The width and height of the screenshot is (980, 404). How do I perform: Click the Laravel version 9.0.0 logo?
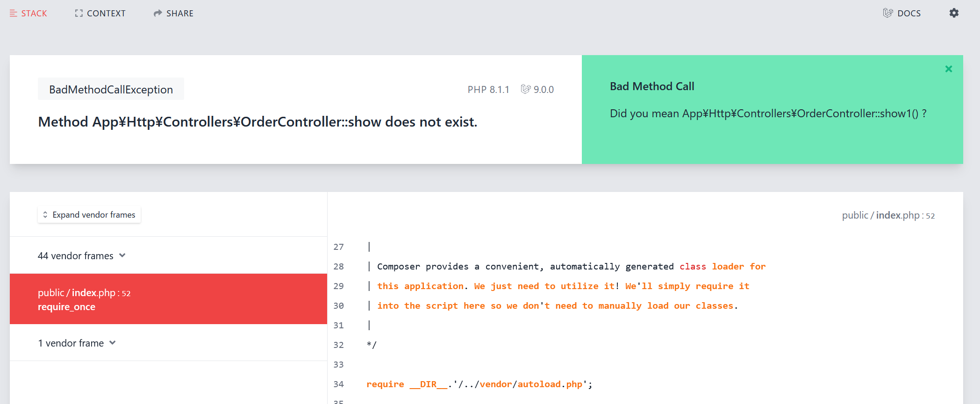(525, 89)
